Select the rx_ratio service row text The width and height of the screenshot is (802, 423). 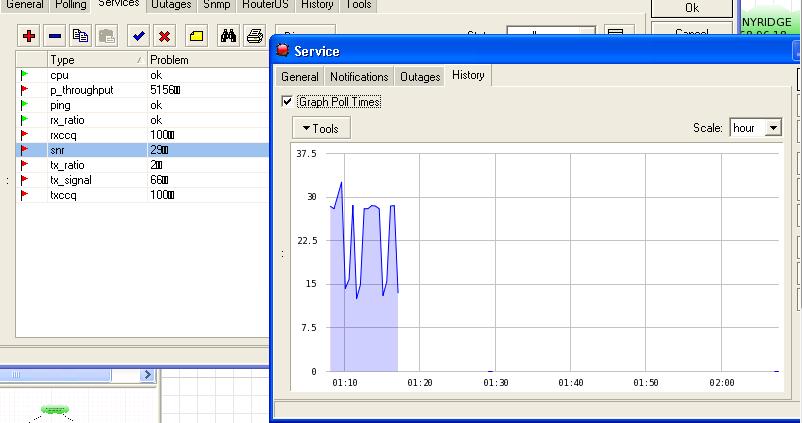(x=67, y=120)
